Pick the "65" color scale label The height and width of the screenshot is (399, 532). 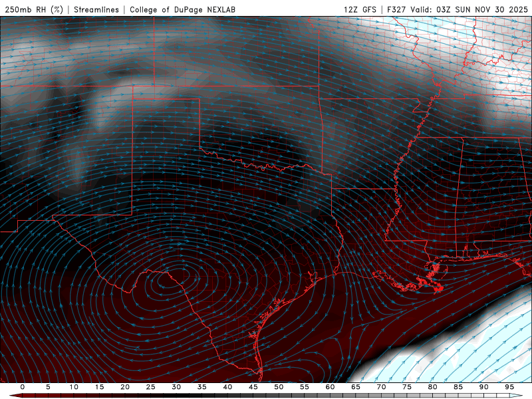[x=356, y=387]
